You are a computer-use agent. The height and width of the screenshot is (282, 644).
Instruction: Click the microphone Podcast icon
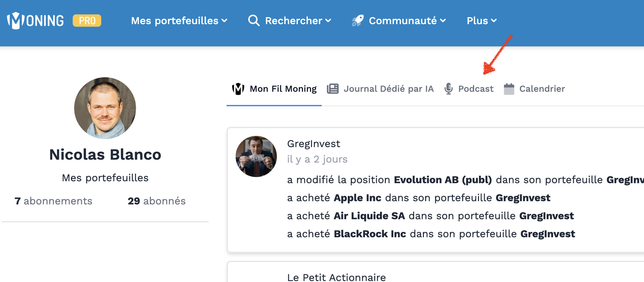[449, 89]
